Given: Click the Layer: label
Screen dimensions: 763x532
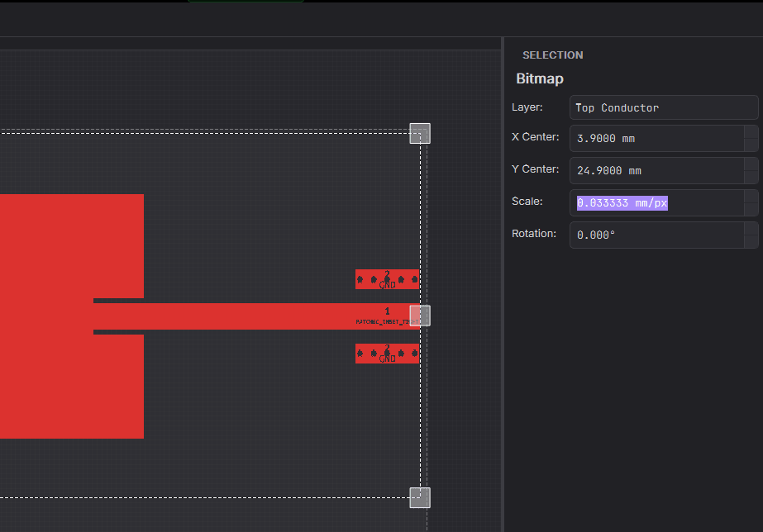Looking at the screenshot, I should (527, 107).
